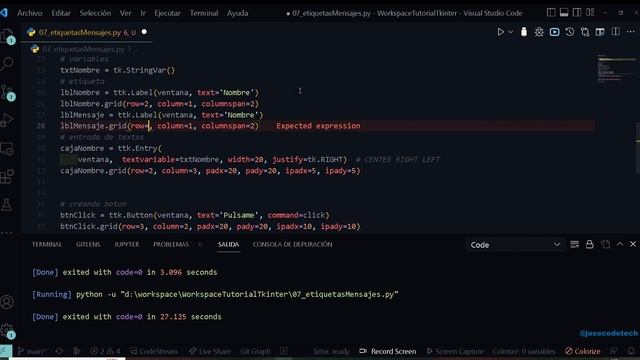Click the git compare changes icon
The image size is (640, 360).
click(x=585, y=32)
